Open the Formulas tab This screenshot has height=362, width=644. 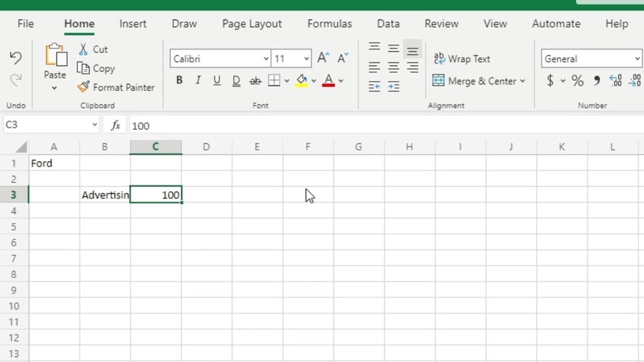point(330,23)
